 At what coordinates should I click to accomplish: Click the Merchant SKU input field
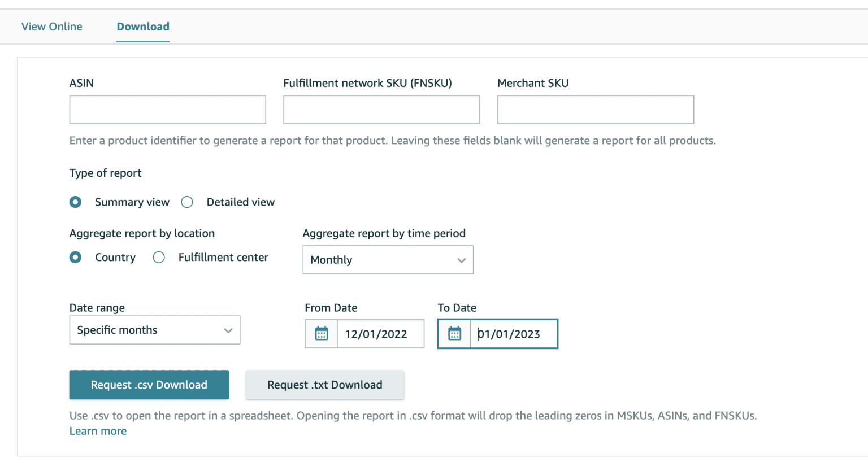pos(595,109)
